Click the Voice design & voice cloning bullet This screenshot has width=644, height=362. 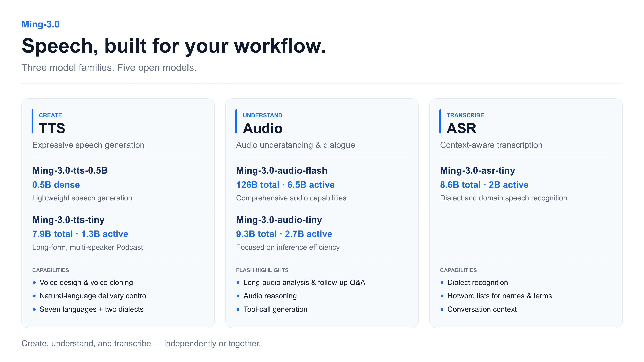86,282
